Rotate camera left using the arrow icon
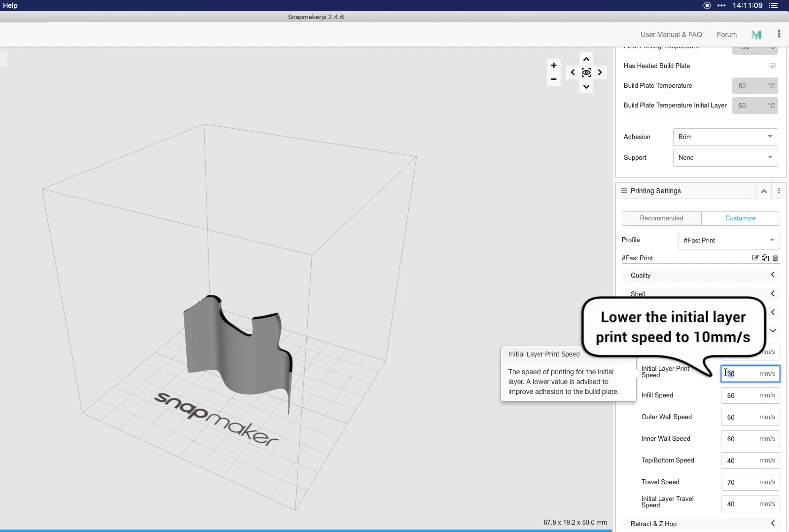The height and width of the screenshot is (532, 789). [573, 72]
